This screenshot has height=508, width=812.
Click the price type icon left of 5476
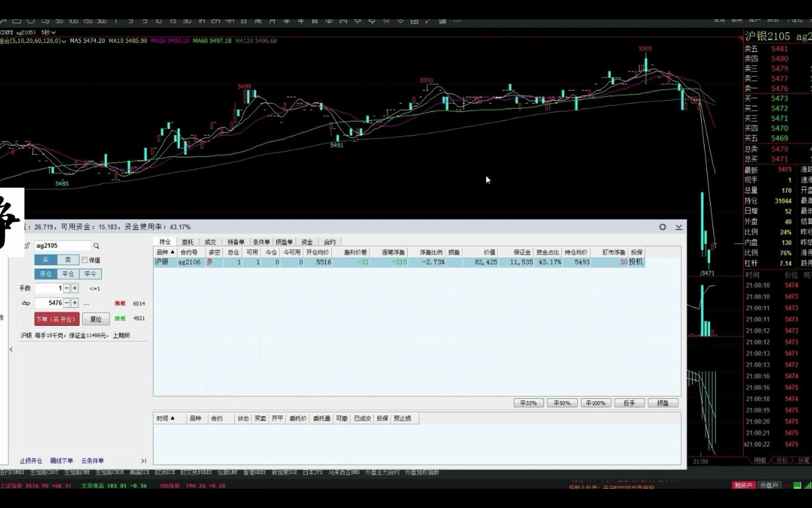(x=26, y=303)
